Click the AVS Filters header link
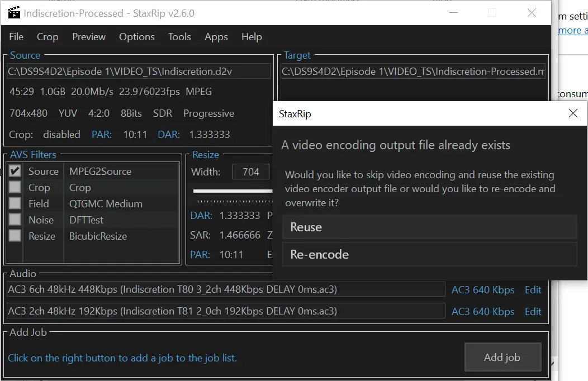588x381 pixels. click(33, 155)
